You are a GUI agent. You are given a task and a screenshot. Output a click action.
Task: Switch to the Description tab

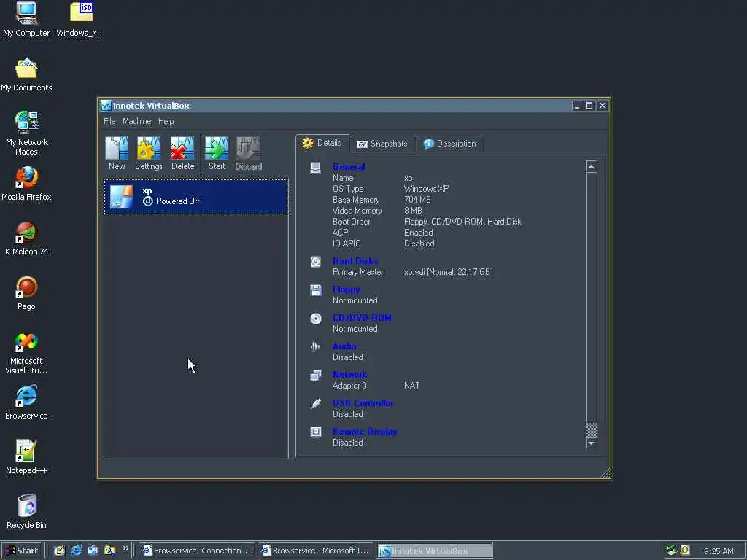coord(449,144)
